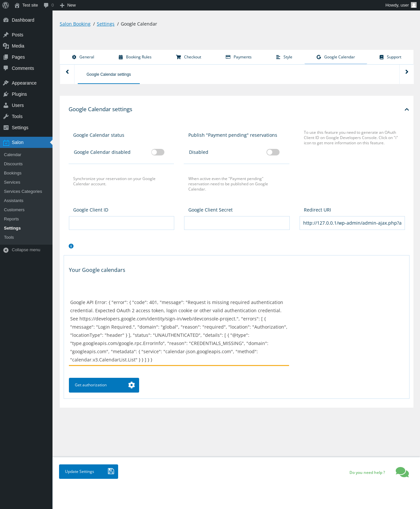Image resolution: width=420 pixels, height=509 pixels.
Task: Go to the Bookings submenu item
Action: tap(12, 173)
